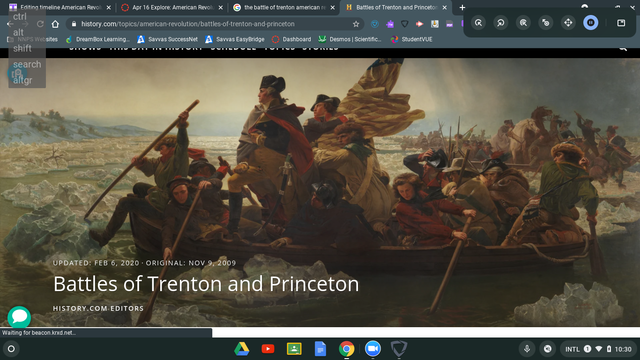Open the site search magnifier icon
The height and width of the screenshot is (360, 640).
coord(623,49)
